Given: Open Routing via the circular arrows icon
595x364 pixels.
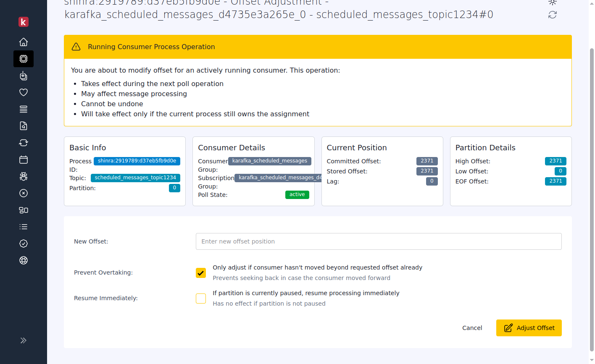Looking at the screenshot, I should 24,143.
